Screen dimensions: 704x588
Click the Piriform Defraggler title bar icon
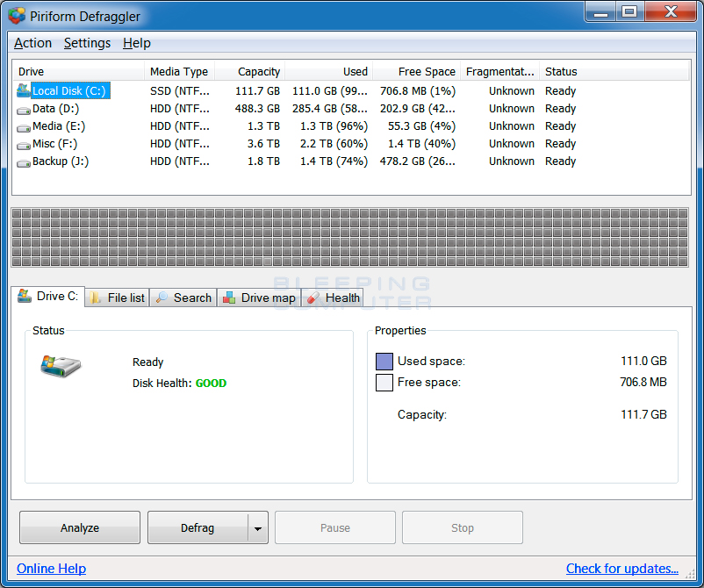[17, 16]
